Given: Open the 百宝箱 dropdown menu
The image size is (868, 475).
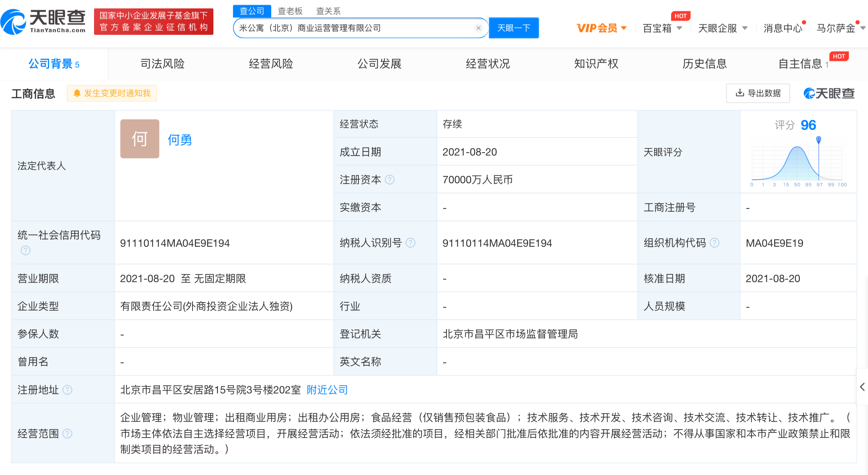Looking at the screenshot, I should pos(662,28).
